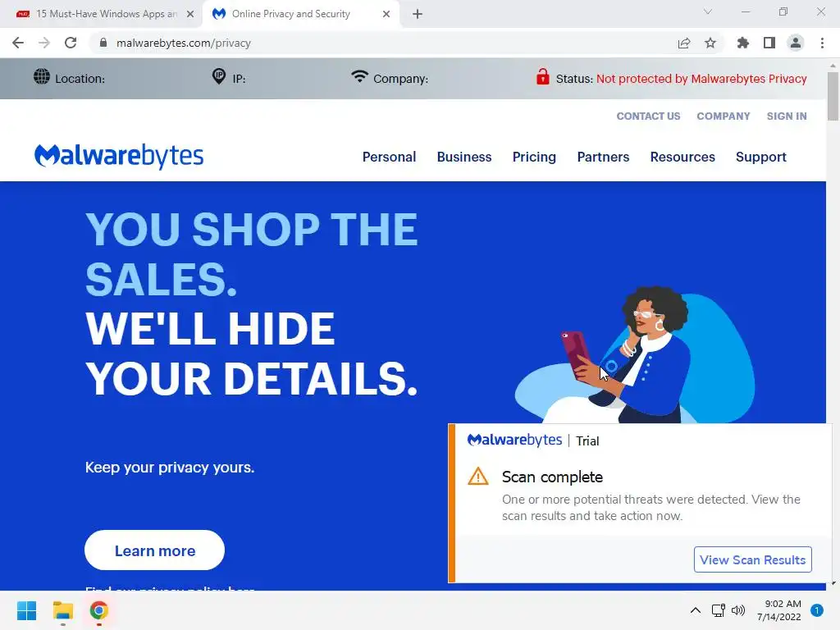This screenshot has width=840, height=630.
Task: Click View Scan Results button
Action: coord(753,559)
